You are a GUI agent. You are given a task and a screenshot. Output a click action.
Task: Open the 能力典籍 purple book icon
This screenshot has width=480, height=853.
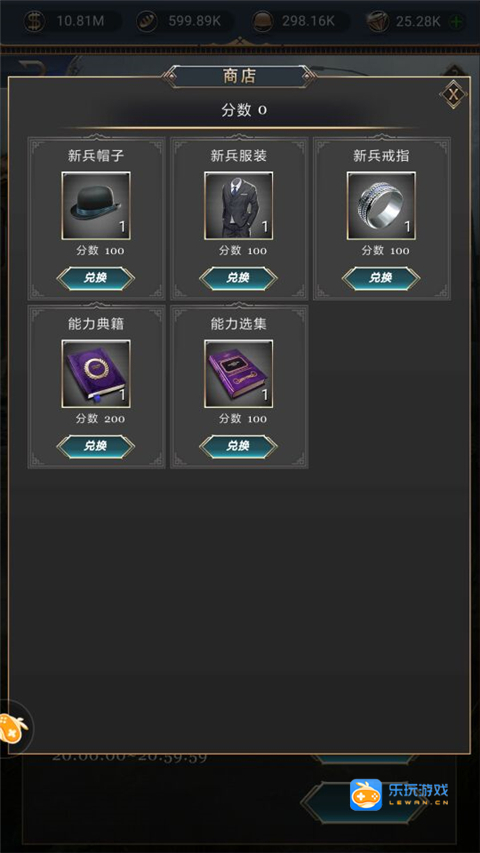[96, 374]
